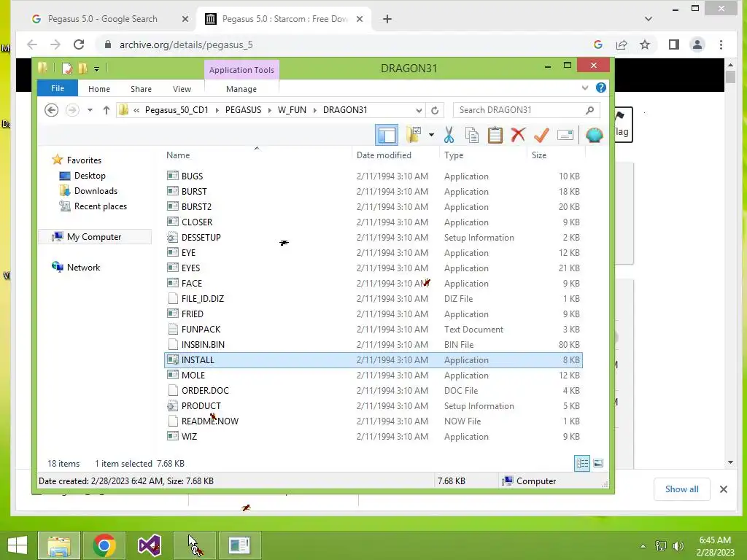
Task: Select the BUGS application file
Action: (x=373, y=176)
